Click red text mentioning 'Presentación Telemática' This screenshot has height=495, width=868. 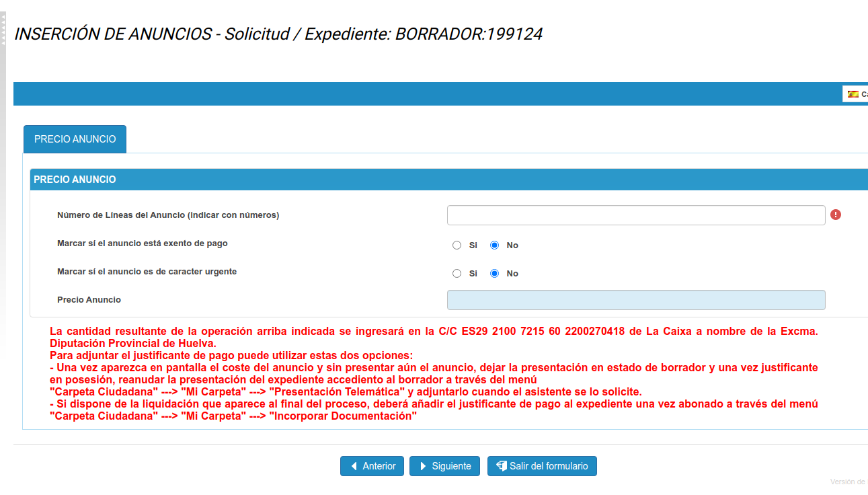(346, 391)
